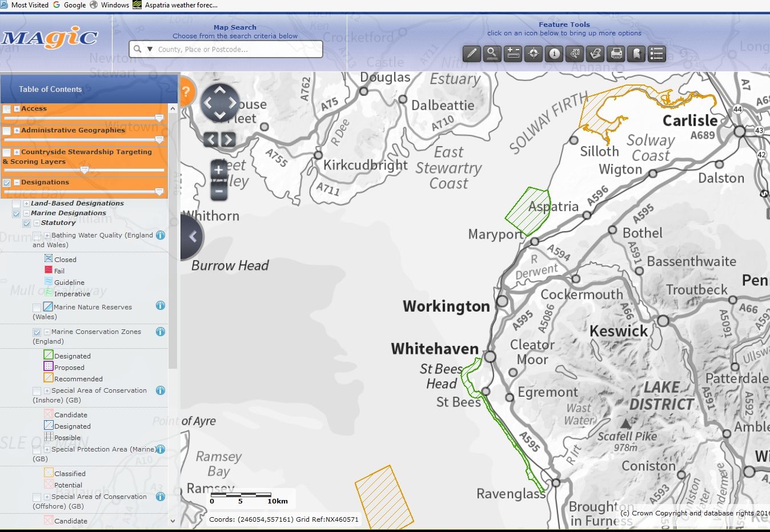
Task: Open the legend list icon
Action: 657,54
